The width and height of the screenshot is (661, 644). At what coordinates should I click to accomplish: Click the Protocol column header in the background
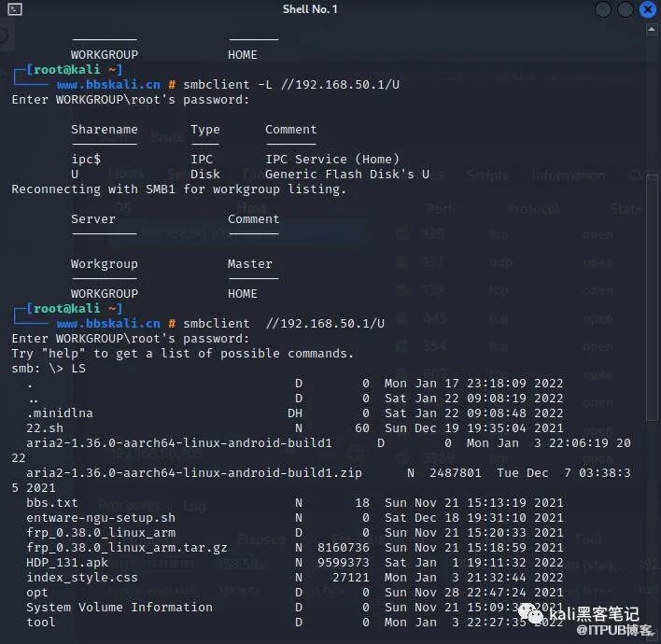(x=531, y=209)
